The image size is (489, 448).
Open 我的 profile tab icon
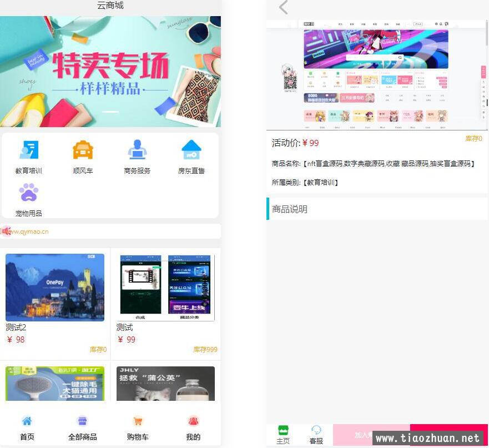tap(193, 421)
